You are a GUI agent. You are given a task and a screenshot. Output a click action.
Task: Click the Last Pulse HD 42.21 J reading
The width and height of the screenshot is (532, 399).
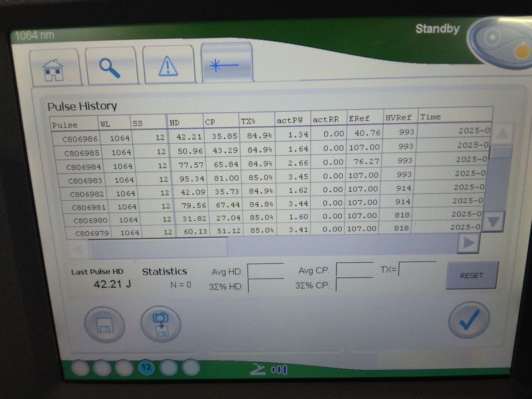pyautogui.click(x=112, y=284)
